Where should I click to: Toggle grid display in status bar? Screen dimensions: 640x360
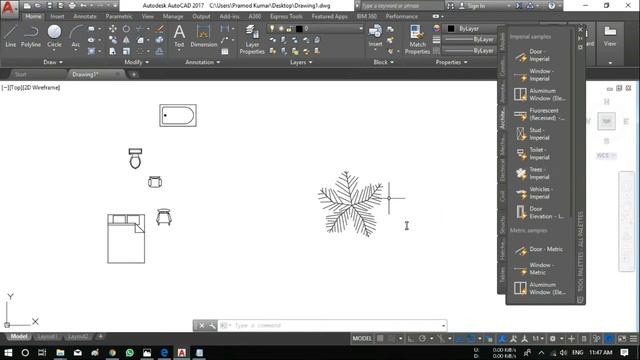pyautogui.click(x=380, y=338)
